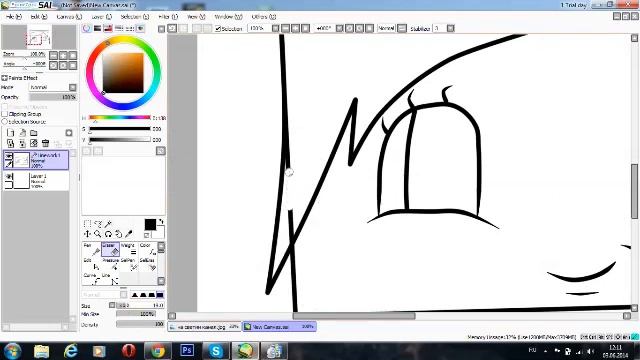The width and height of the screenshot is (640, 360).
Task: Click the hue H slider bar
Action: point(120,118)
